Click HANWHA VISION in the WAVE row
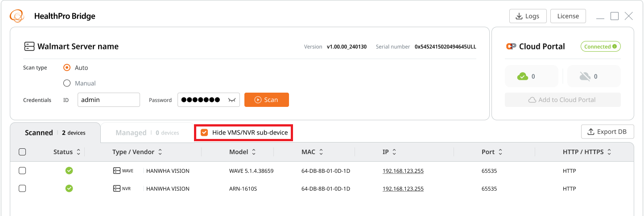 pos(168,171)
